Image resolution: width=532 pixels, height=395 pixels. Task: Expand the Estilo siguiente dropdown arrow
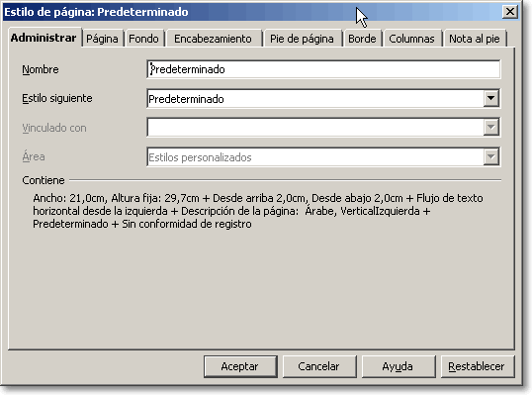(x=490, y=98)
